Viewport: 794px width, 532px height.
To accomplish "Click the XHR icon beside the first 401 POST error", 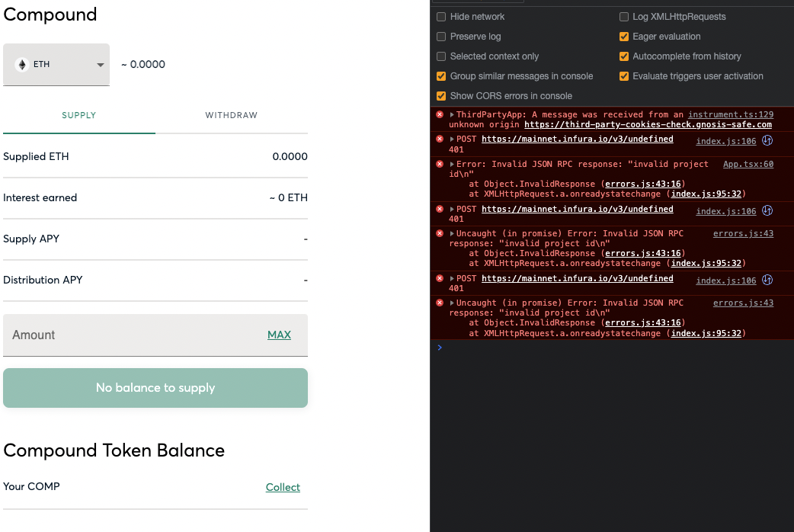I will 767,139.
